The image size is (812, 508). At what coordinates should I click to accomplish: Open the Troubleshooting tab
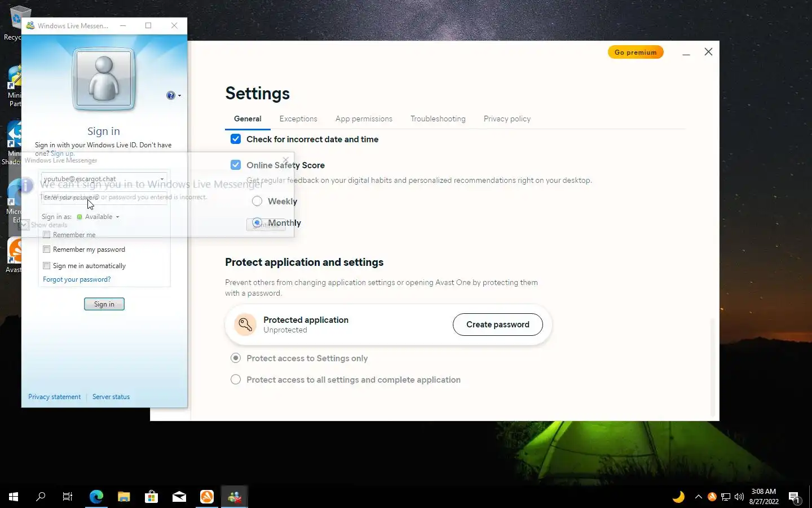(438, 119)
